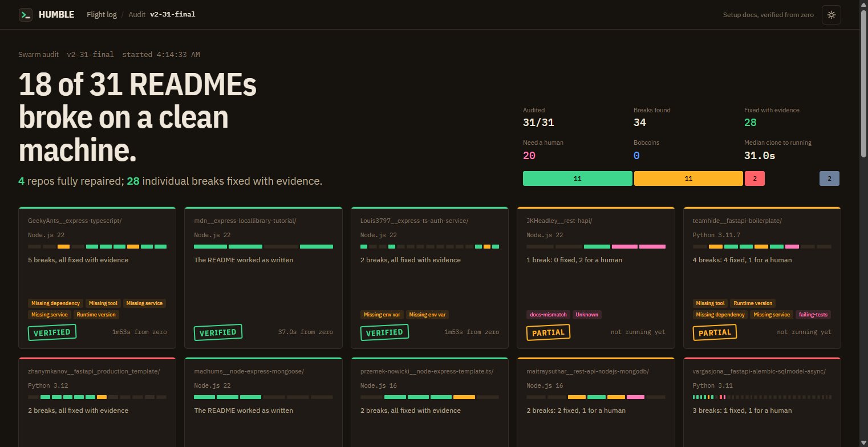Screen dimensions: 868x447
Task: Open the zhanymkanov__fastapi_production_template card title
Action: 94,371
